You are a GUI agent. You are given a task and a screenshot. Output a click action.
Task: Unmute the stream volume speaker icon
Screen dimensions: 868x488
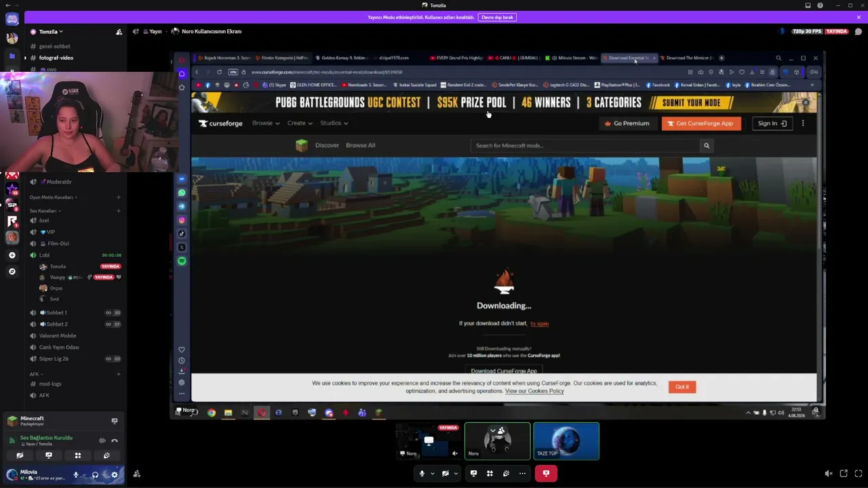(x=829, y=473)
